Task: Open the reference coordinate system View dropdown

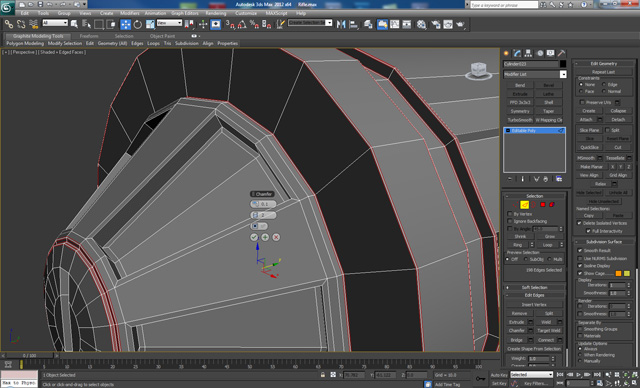Action: pos(169,23)
